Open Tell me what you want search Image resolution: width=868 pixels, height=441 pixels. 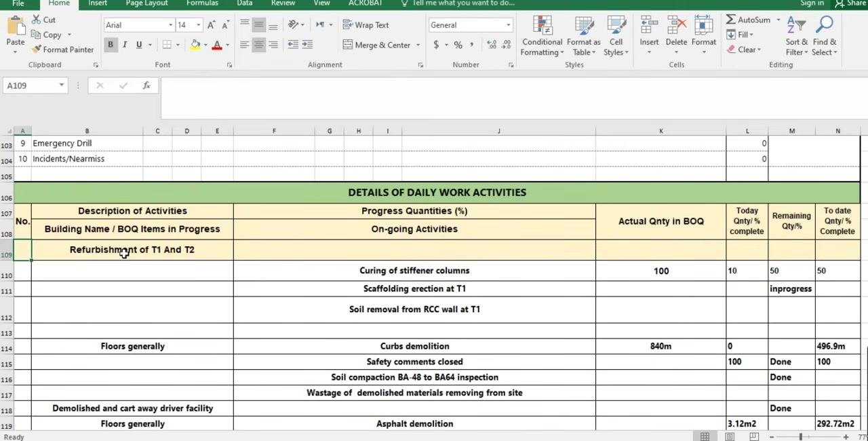(x=458, y=3)
